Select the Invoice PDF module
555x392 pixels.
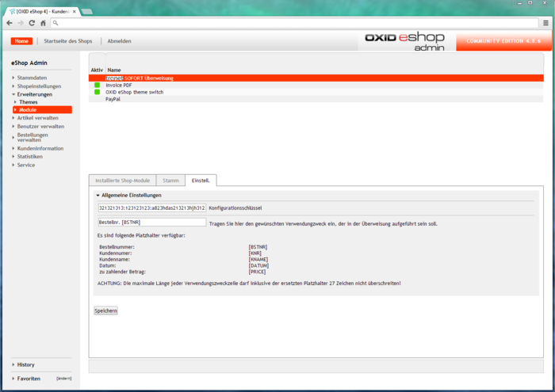point(119,86)
